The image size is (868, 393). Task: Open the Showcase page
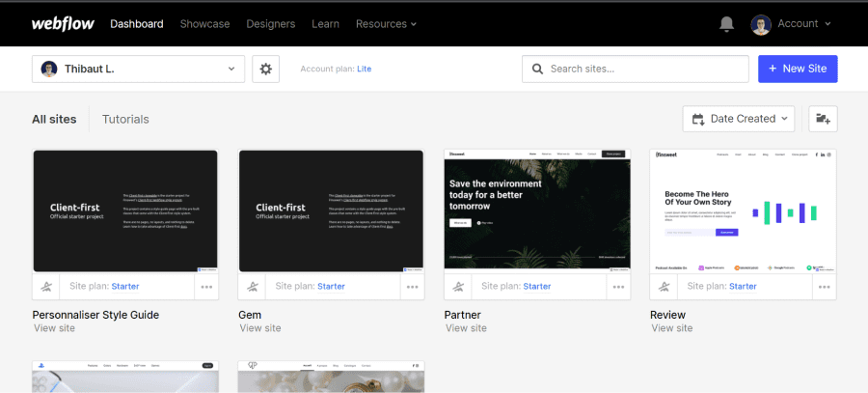204,24
